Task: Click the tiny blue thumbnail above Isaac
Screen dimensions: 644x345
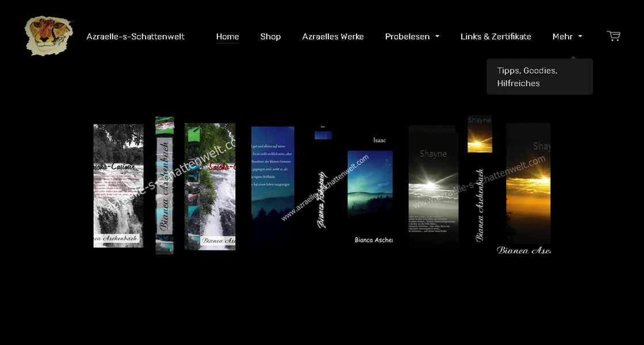Action: [x=323, y=135]
